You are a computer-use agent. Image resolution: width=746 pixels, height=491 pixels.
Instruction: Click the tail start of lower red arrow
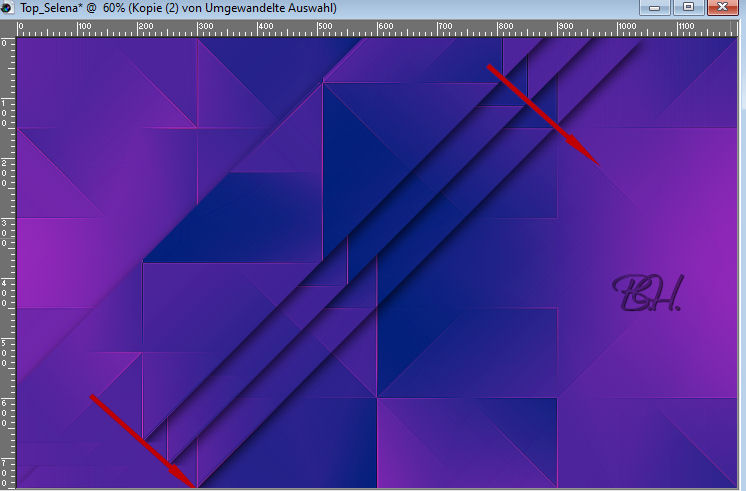click(93, 397)
